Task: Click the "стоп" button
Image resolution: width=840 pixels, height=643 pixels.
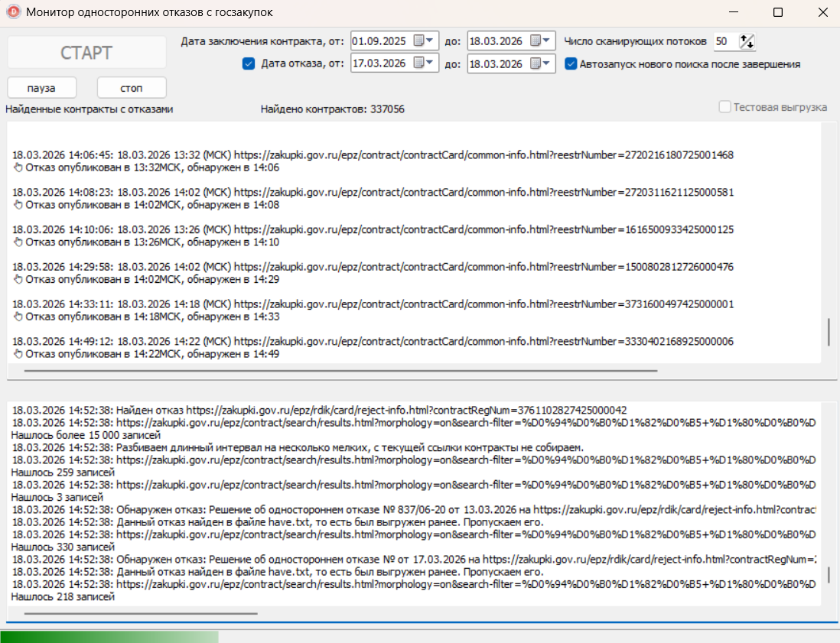Action: (x=132, y=88)
